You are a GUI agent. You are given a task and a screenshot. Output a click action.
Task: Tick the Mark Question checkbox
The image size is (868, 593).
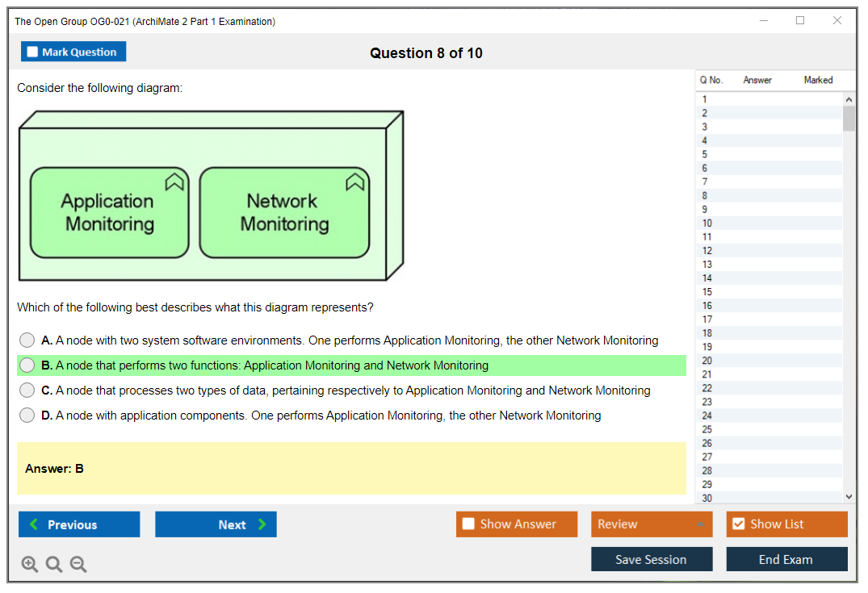[33, 52]
